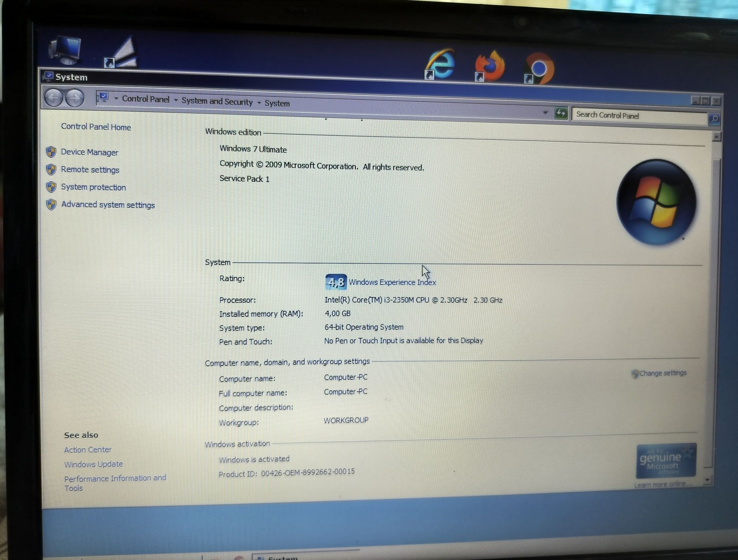Launch Google Chrome from the desktop shortcut
738x560 pixels.
pyautogui.click(x=539, y=69)
